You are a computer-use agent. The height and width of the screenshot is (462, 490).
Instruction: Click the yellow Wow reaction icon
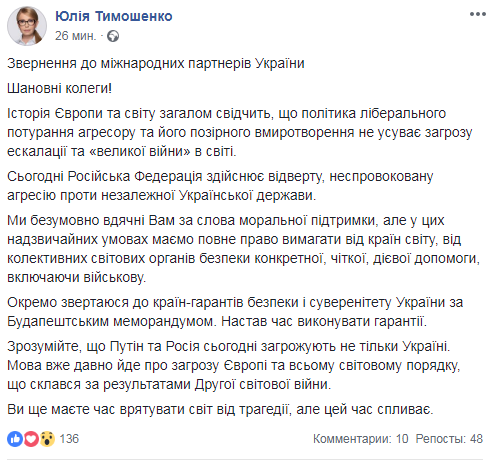[47, 439]
